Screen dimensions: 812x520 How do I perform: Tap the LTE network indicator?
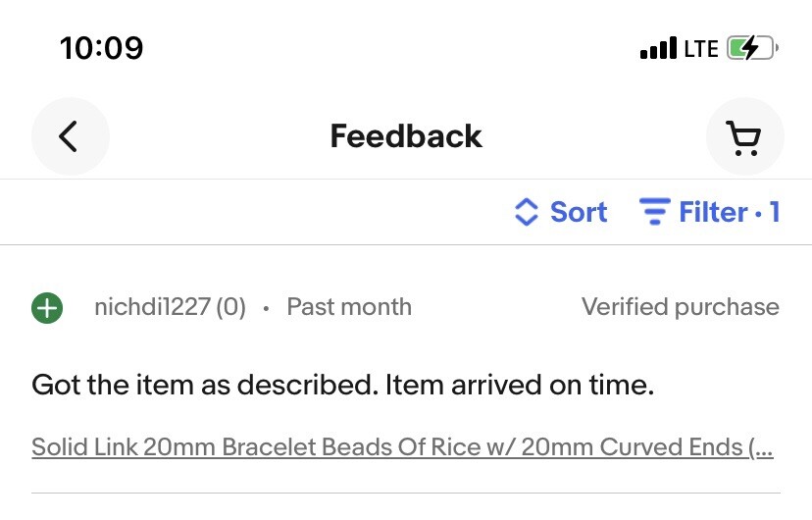[x=700, y=49]
